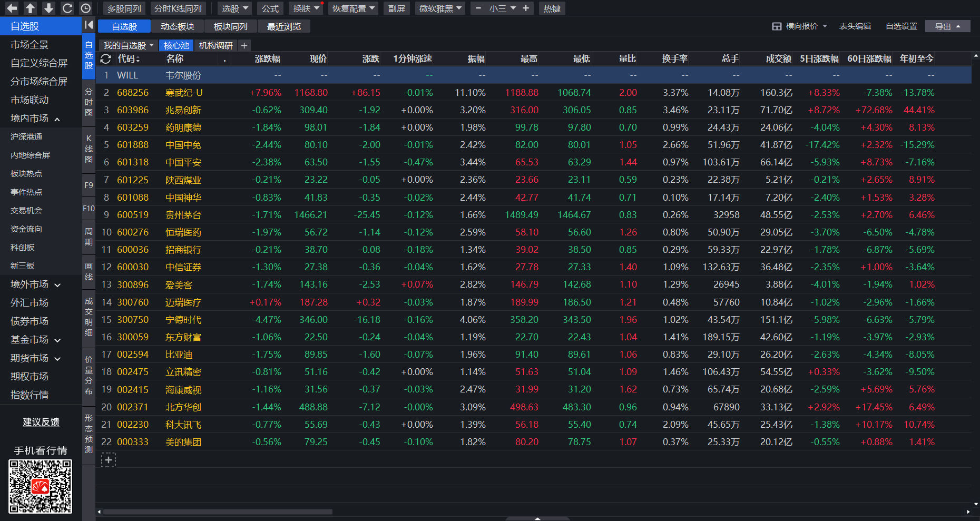980x521 pixels.
Task: Sort by the 换手率 column header
Action: 675,59
